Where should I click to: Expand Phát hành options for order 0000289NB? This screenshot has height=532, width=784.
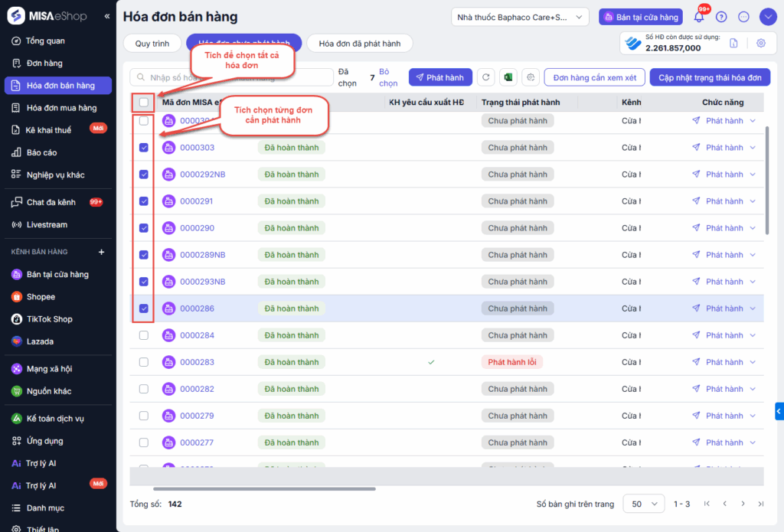[753, 255]
